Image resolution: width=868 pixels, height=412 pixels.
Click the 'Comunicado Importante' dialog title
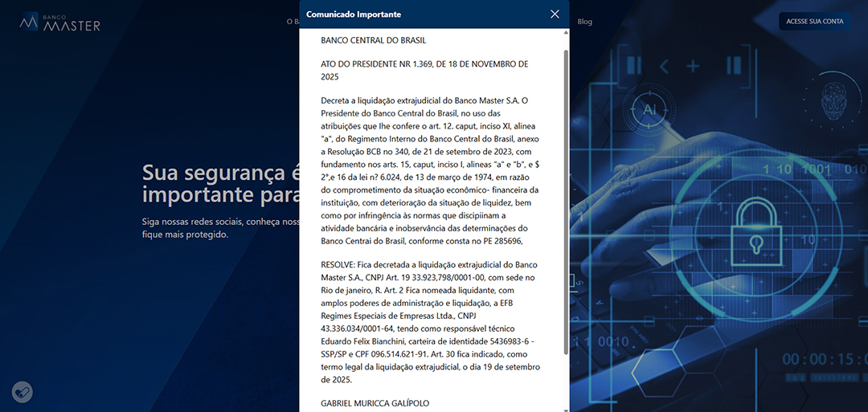[353, 14]
